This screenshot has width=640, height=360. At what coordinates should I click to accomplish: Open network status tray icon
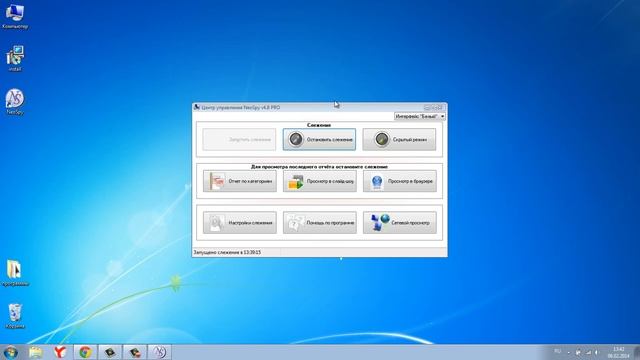coord(589,352)
